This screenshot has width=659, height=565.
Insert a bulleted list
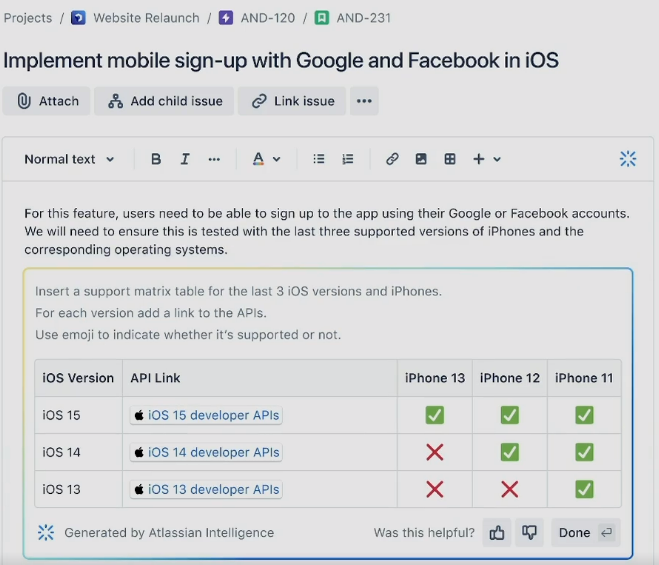(x=319, y=159)
